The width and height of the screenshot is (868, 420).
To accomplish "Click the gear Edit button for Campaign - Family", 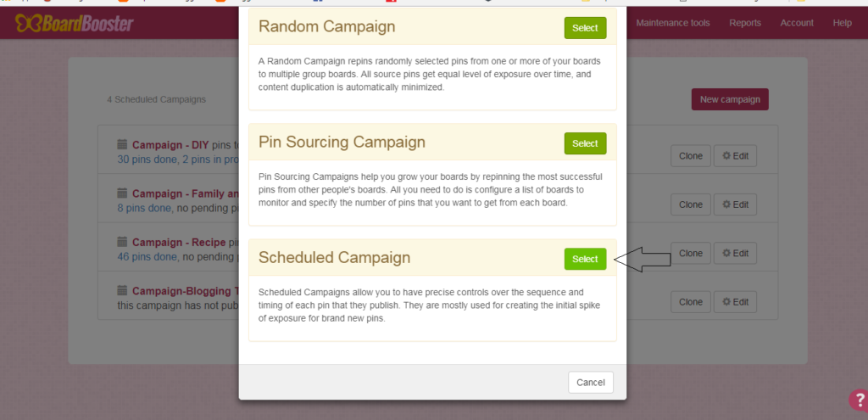I will [735, 204].
